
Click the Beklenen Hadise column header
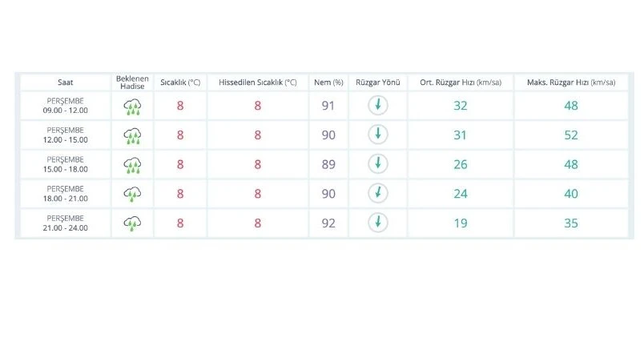[x=132, y=82]
